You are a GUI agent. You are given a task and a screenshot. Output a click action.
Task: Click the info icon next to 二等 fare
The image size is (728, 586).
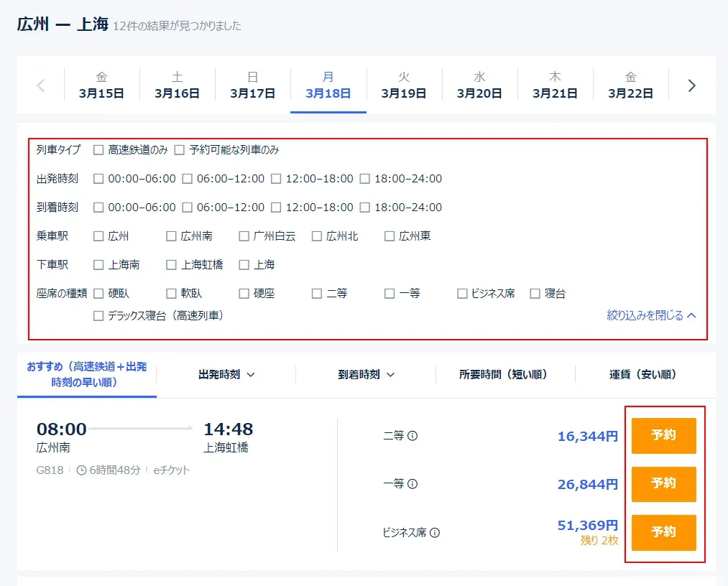click(x=413, y=437)
